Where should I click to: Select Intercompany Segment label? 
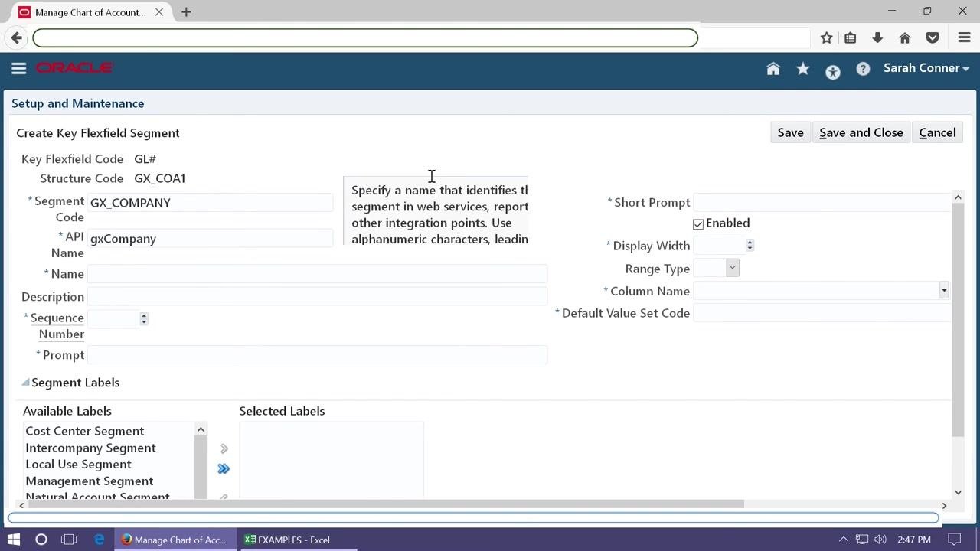(x=90, y=448)
